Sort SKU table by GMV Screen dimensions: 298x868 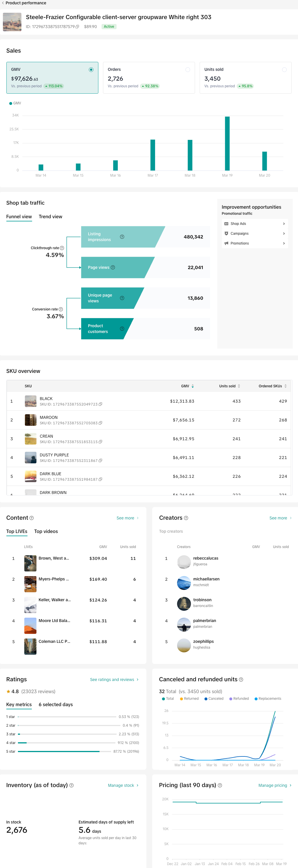tap(192, 386)
